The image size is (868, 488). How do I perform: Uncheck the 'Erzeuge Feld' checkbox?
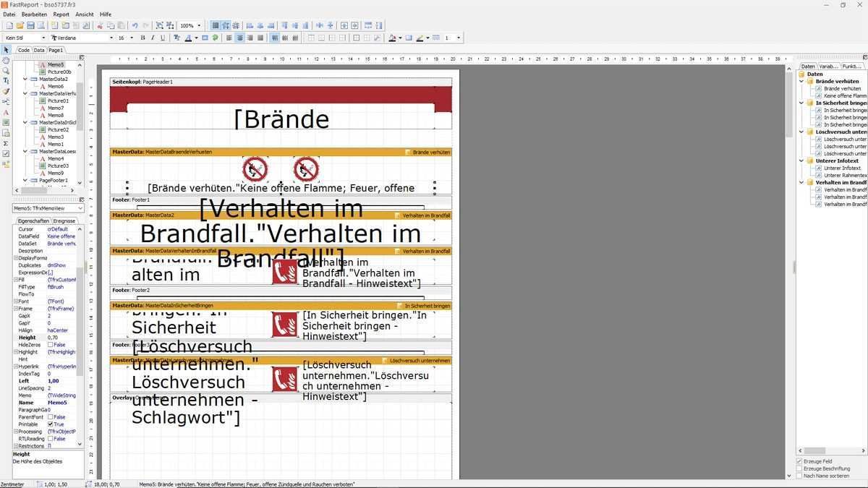799,461
